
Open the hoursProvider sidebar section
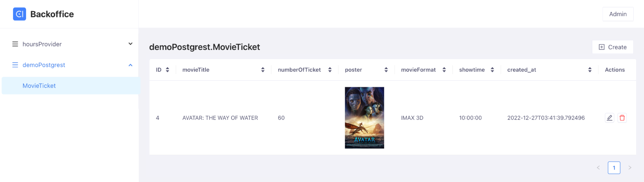(42, 44)
